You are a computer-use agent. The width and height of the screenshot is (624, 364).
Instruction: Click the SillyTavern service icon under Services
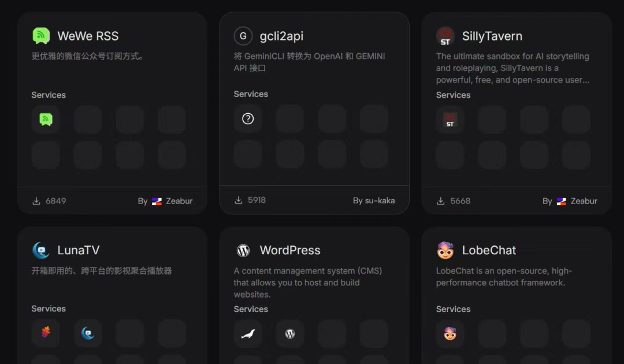click(450, 120)
